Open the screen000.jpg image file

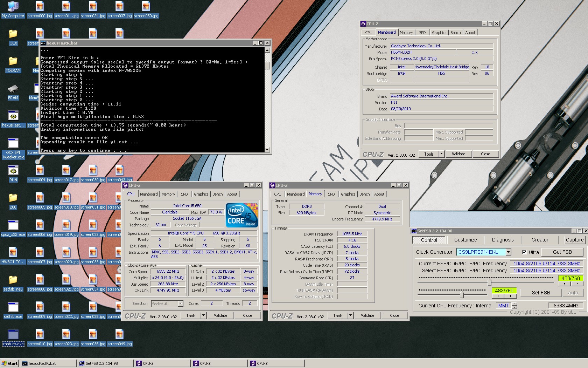(40, 9)
